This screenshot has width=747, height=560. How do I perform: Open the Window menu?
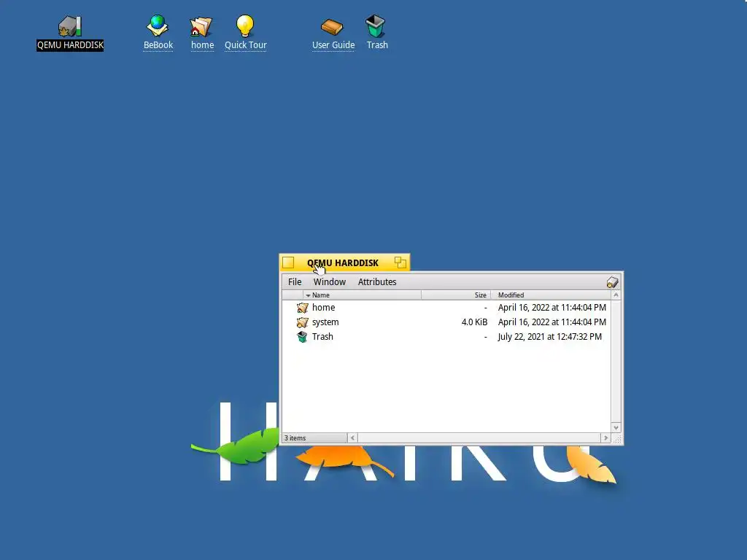(x=330, y=282)
